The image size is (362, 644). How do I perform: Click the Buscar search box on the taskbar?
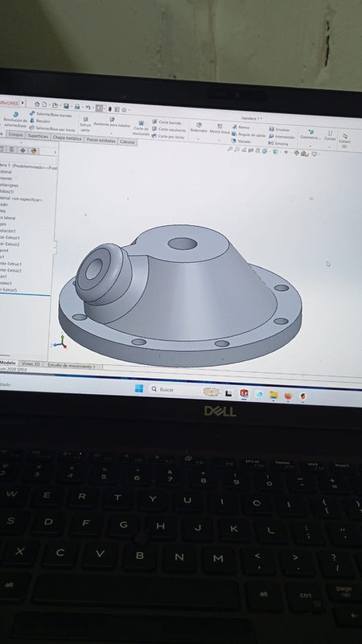coord(175,389)
